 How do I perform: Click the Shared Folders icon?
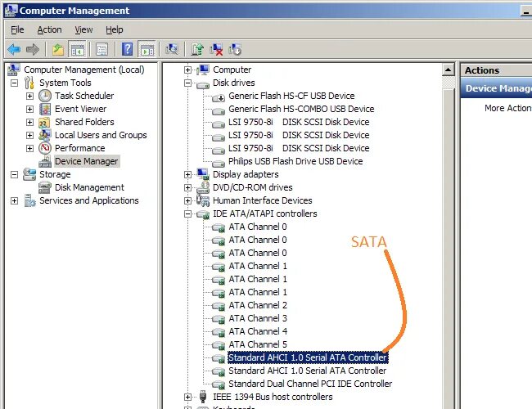click(45, 122)
